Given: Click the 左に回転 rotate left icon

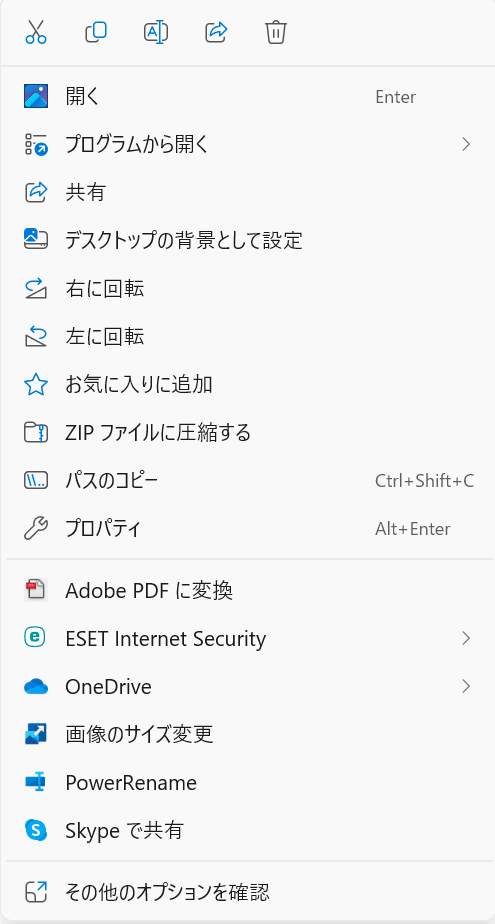Looking at the screenshot, I should (36, 336).
